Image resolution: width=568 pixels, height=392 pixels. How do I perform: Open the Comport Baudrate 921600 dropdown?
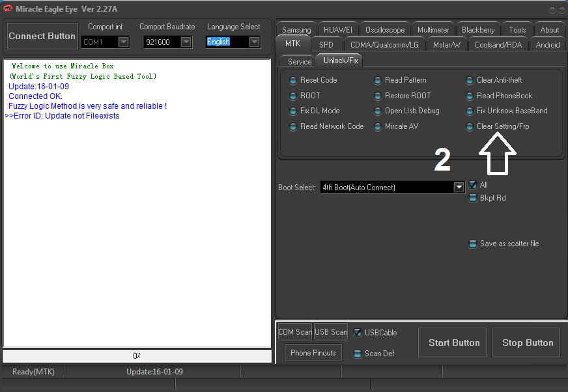(186, 42)
